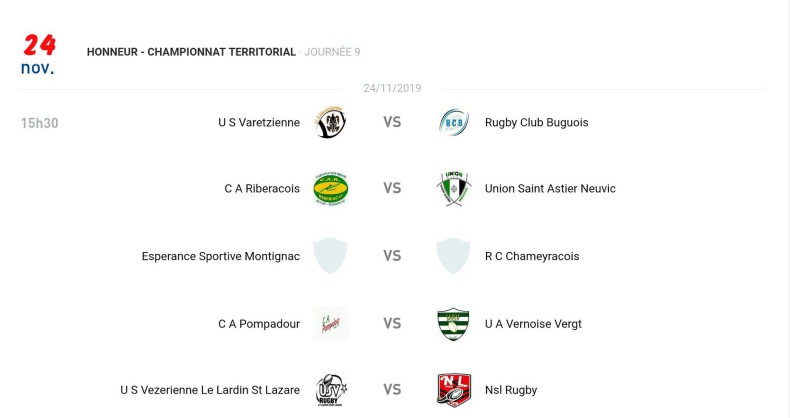790x418 pixels.
Task: Click the Union Saint Astier Neuvic crest
Action: coord(453,188)
